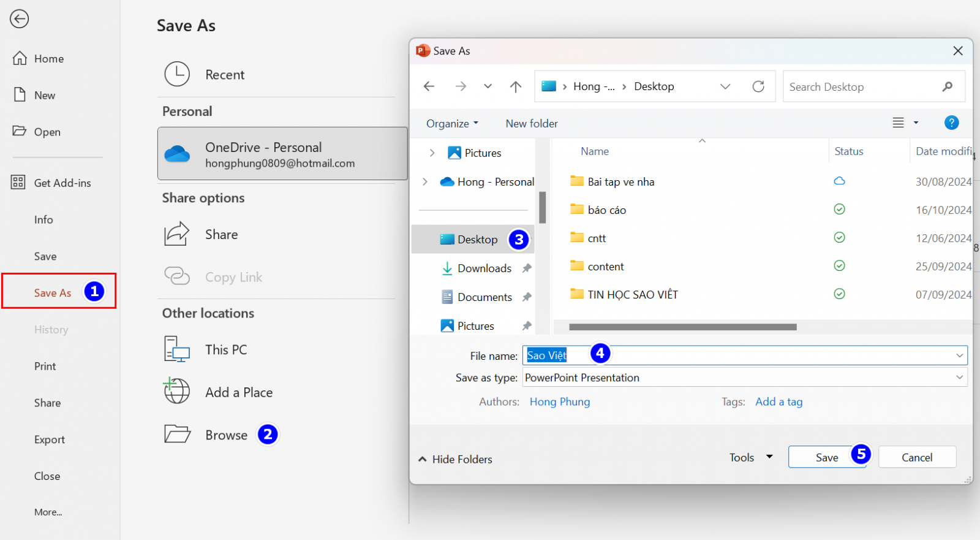Refresh the Desktop folder listing
980x540 pixels.
coord(758,87)
